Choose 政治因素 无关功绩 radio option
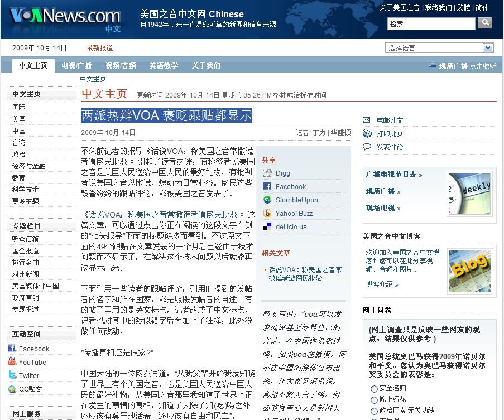504x420 pixels. point(374,412)
